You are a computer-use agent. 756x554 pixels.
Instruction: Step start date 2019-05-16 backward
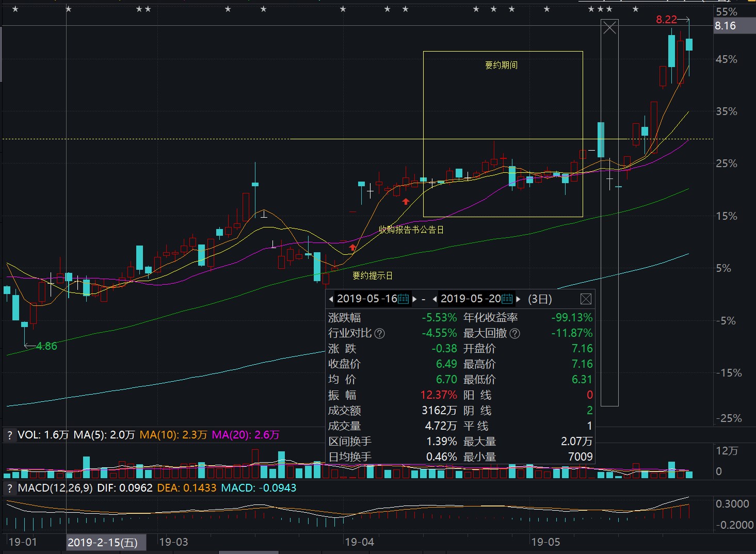click(331, 299)
